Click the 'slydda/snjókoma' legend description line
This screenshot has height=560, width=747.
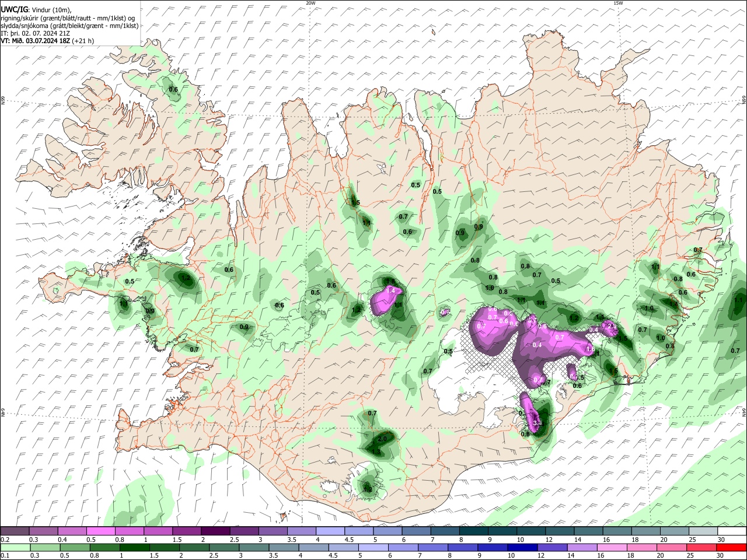pos(69,26)
